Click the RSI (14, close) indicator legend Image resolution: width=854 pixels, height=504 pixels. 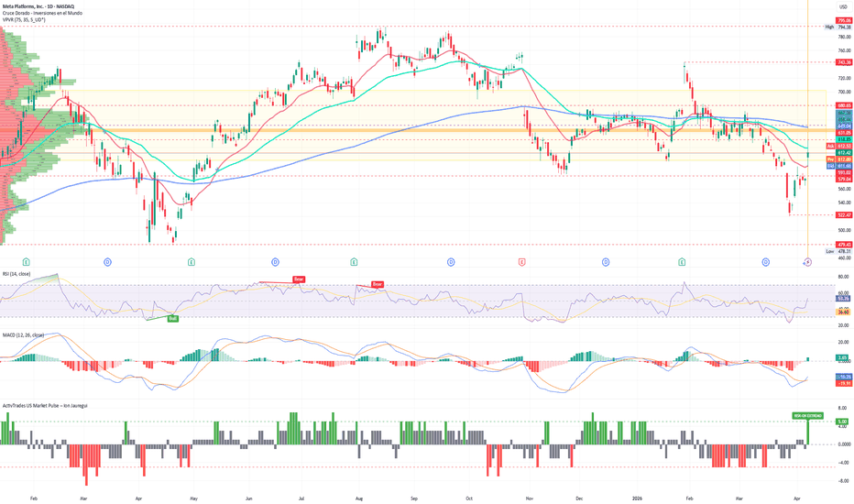[16, 274]
